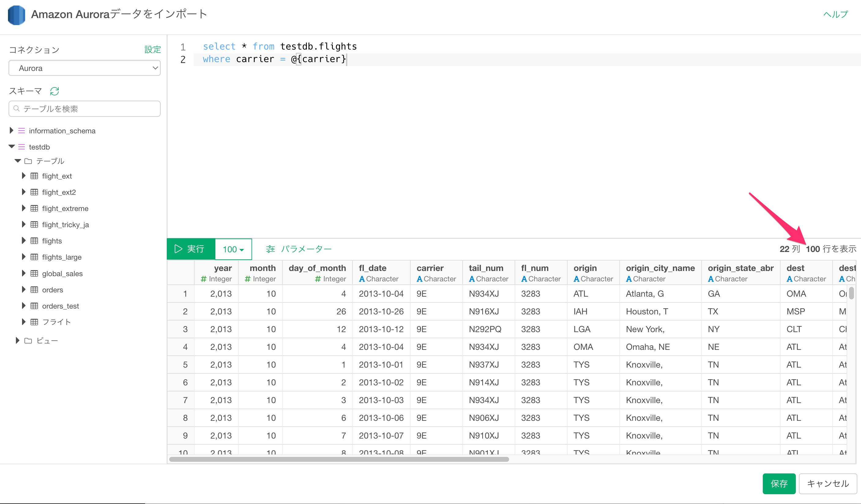Click the フライト table name
The height and width of the screenshot is (504, 861).
pos(56,322)
